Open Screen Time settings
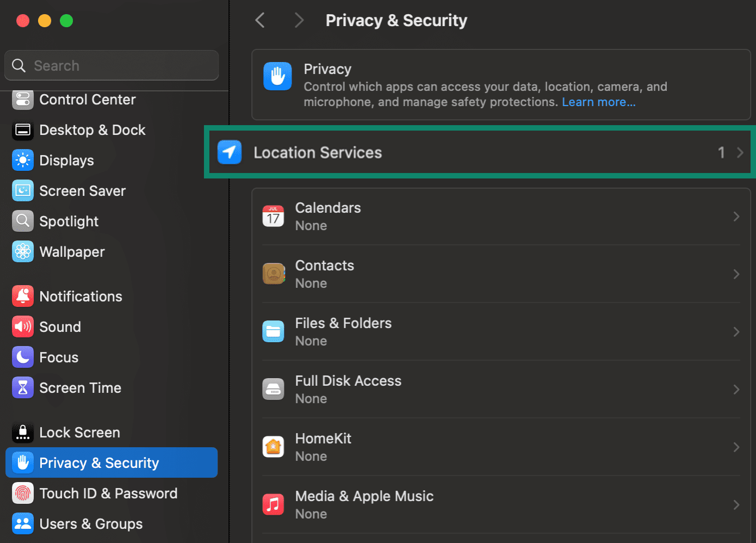This screenshot has width=756, height=543. (x=80, y=387)
